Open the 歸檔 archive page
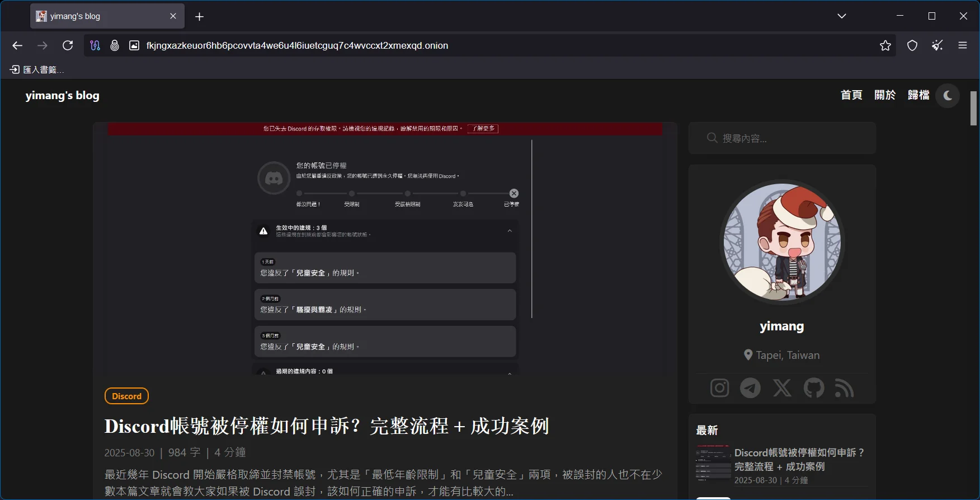This screenshot has height=500, width=980. 918,95
